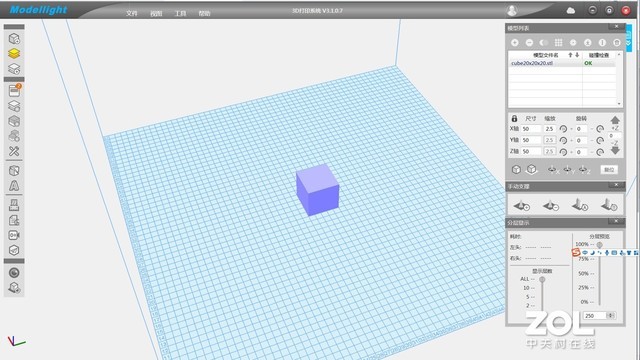Select the yellow layers slicing icon
Screen dimensions: 640x360
click(14, 53)
